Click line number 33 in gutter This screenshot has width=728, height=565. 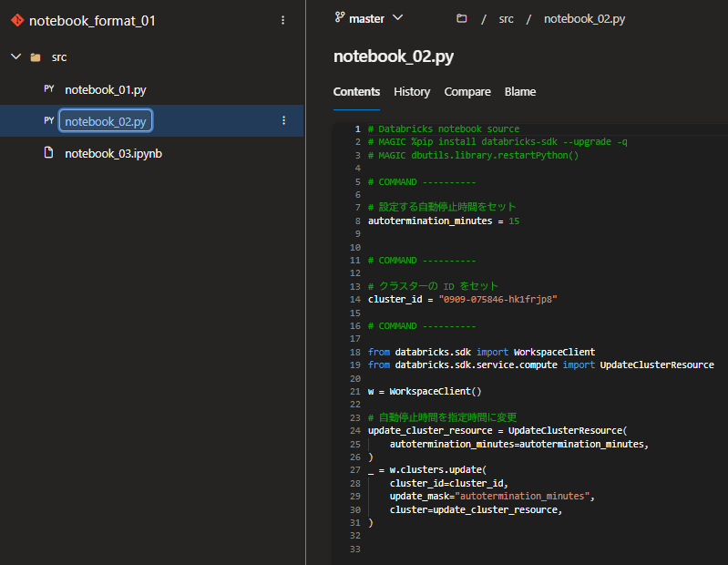coord(355,550)
